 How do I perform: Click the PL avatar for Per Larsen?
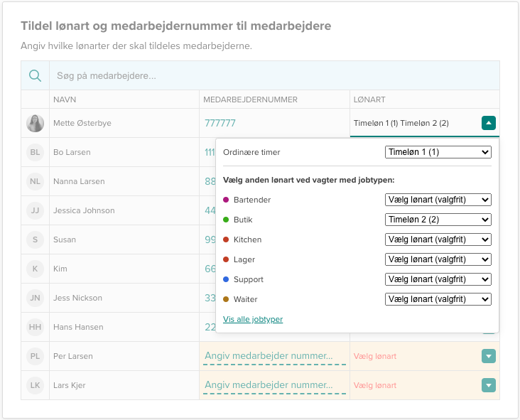[35, 356]
